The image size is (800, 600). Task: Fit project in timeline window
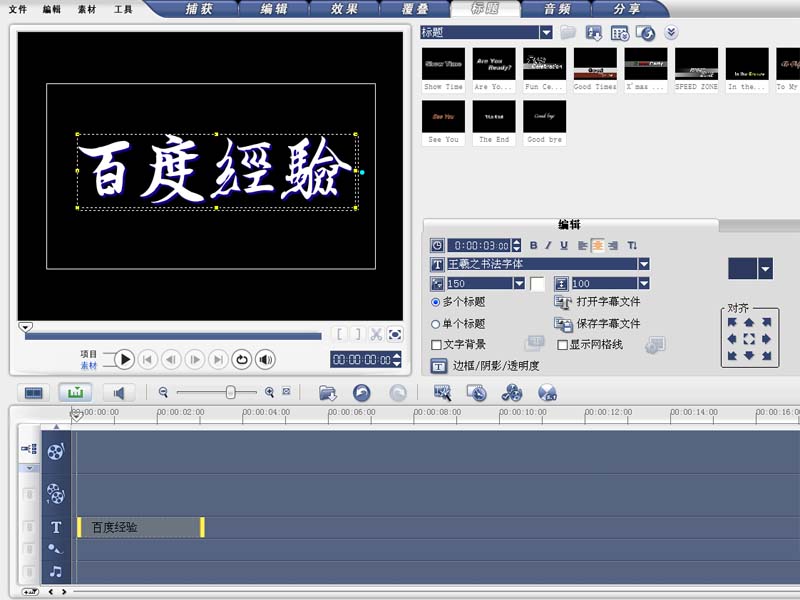287,392
